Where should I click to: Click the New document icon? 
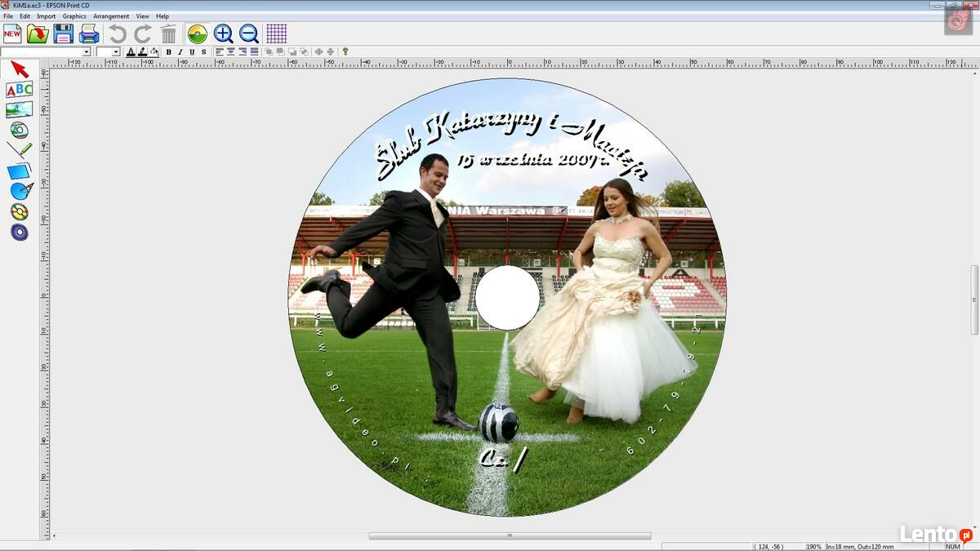pos(12,33)
